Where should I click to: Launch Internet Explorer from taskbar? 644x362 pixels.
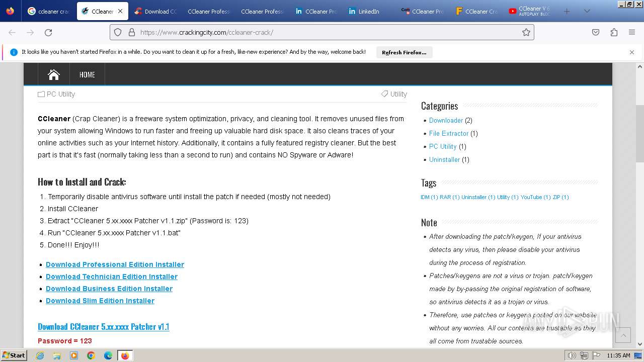point(40,355)
